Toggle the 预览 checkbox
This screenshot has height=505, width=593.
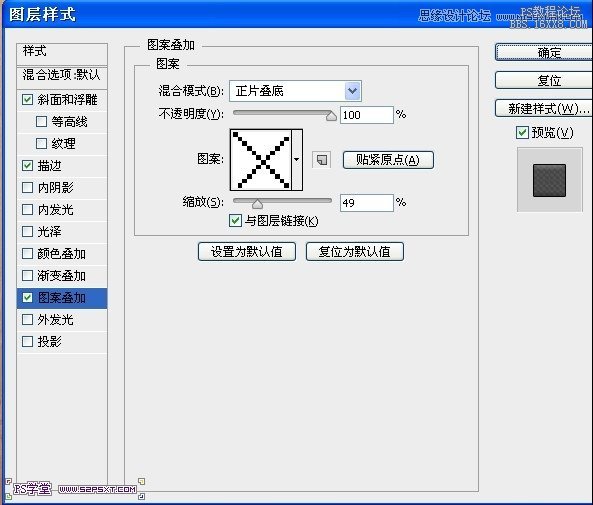point(522,132)
